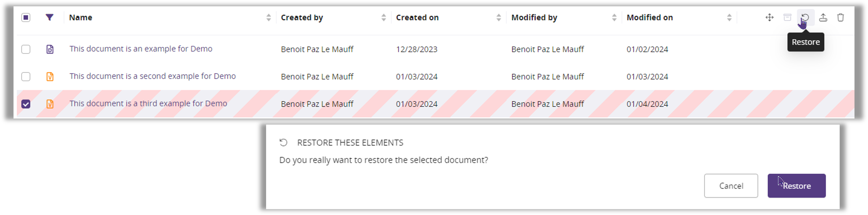This screenshot has height=215, width=868.
Task: Sort by the Name column arrows
Action: (268, 17)
